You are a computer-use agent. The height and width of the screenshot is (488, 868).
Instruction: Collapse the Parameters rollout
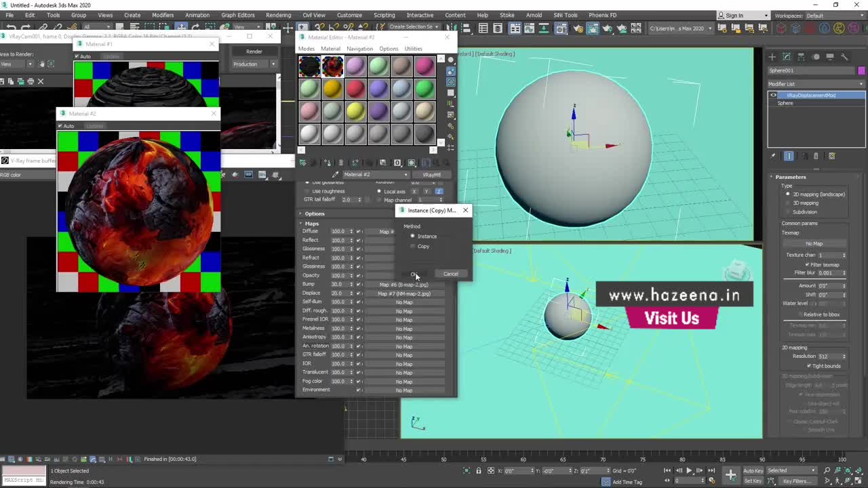(791, 177)
